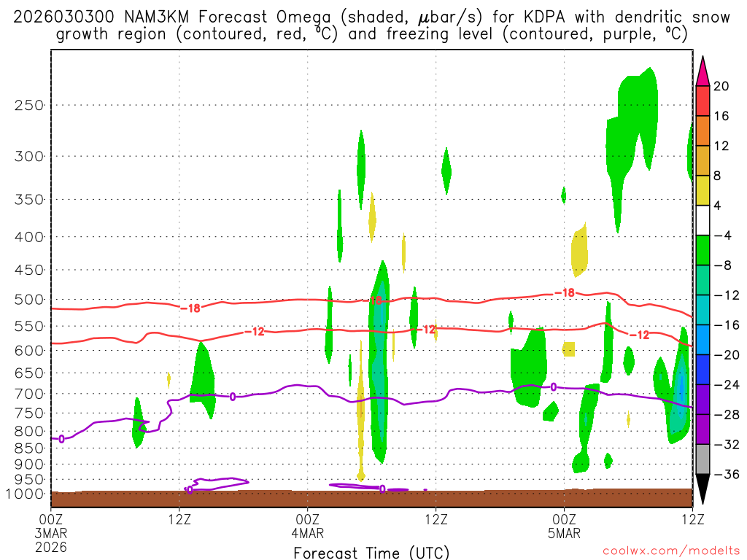This screenshot has width=747, height=560.
Task: Click the 00Z 5MAR time axis label
Action: click(x=564, y=526)
